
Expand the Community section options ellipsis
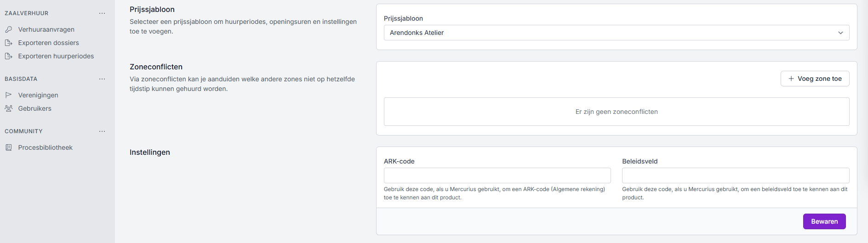pyautogui.click(x=102, y=131)
